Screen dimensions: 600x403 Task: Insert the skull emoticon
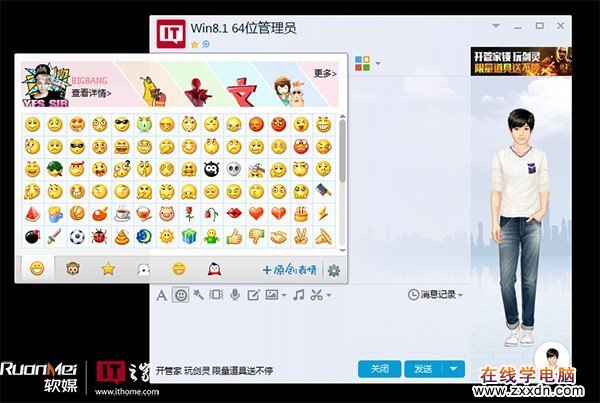[x=234, y=169]
